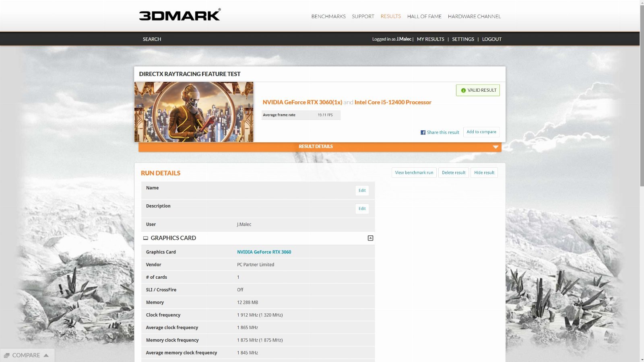Click View benchmark run button
The height and width of the screenshot is (362, 644).
click(414, 173)
